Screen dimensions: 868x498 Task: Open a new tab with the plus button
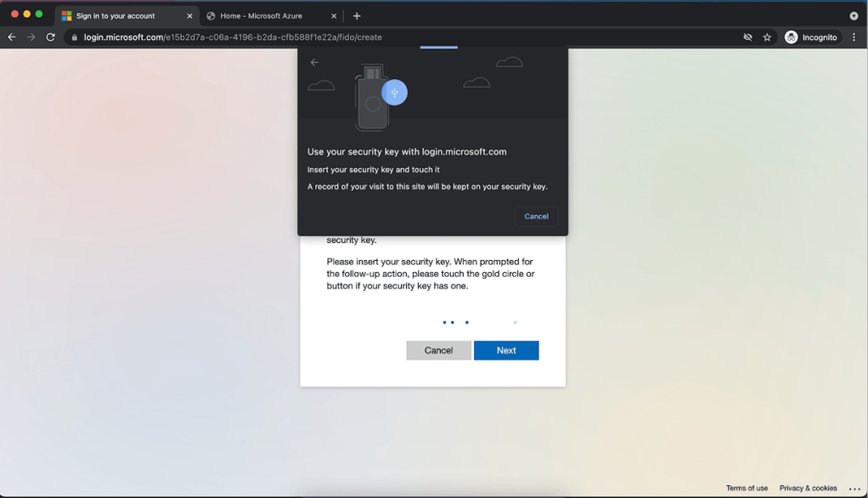[357, 15]
